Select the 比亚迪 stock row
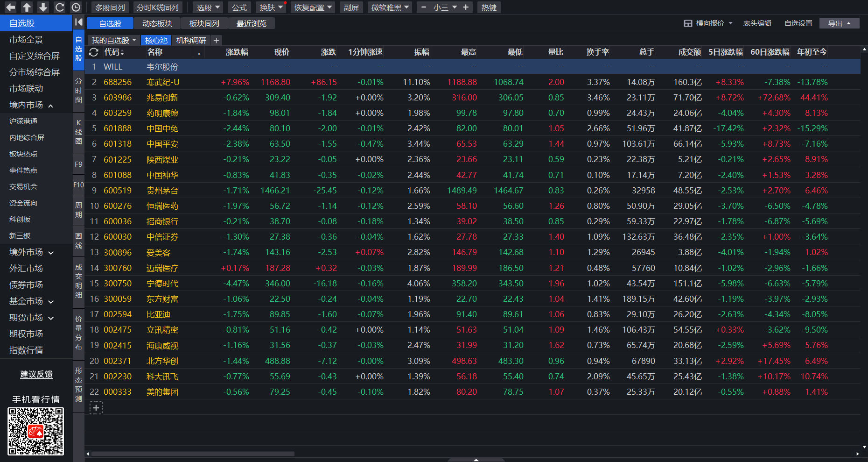 tap(472, 314)
